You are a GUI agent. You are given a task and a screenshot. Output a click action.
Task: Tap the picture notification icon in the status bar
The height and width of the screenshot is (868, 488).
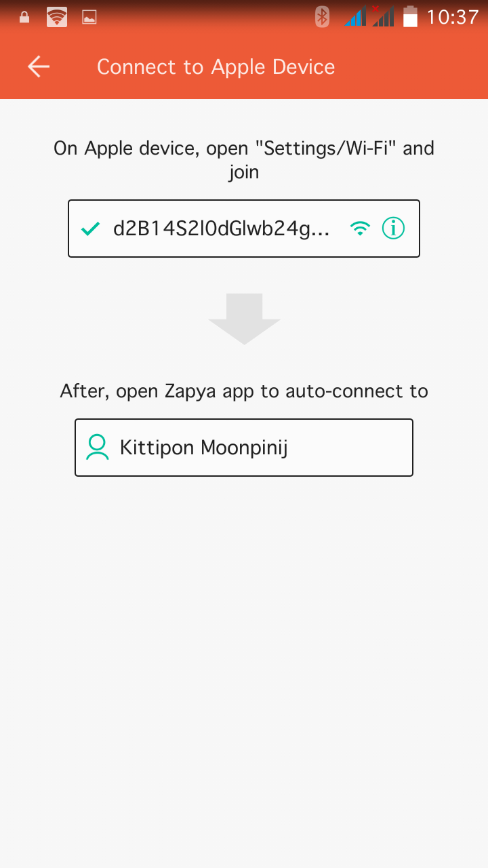tap(89, 18)
